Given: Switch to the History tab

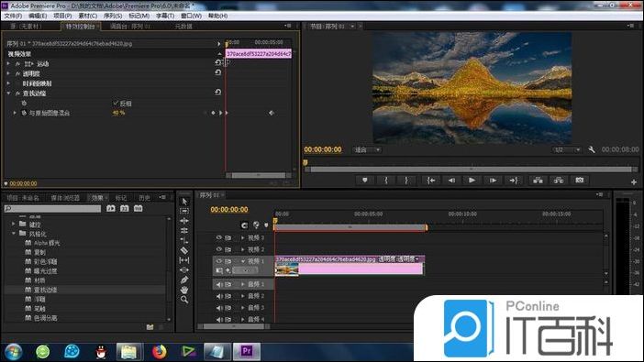Looking at the screenshot, I should [x=144, y=198].
